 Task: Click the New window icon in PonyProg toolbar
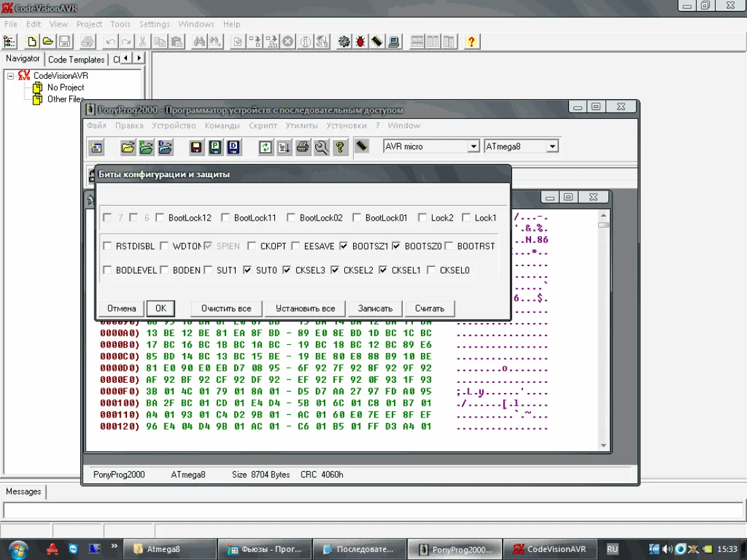[x=96, y=147]
